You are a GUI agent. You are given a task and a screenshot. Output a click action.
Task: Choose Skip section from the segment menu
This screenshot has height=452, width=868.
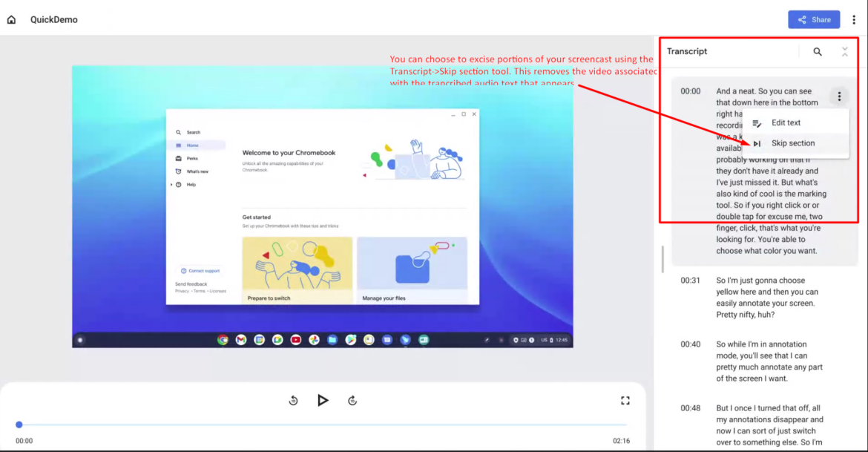pyautogui.click(x=795, y=143)
